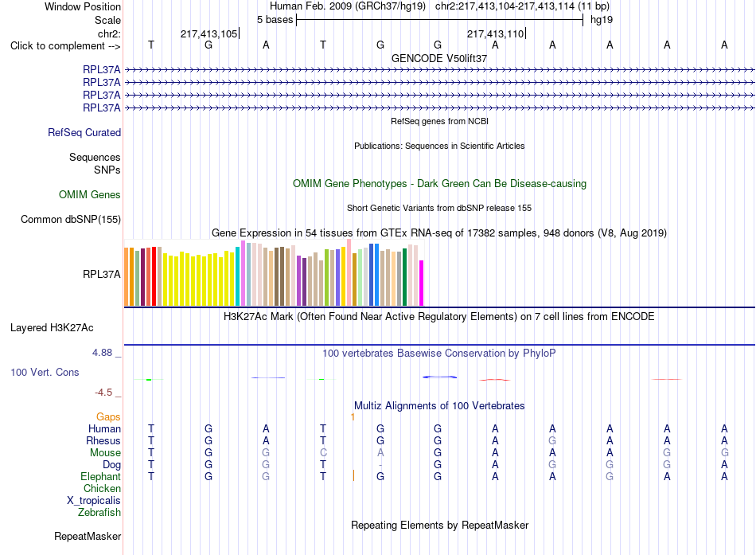This screenshot has width=756, height=555.
Task: Click the orange '1' gap count marker
Action: click(x=353, y=416)
